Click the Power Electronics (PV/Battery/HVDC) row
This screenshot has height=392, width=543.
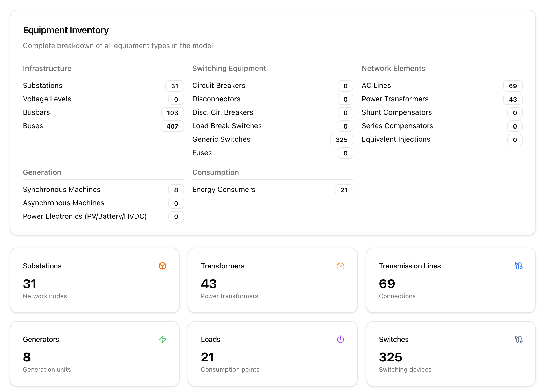click(x=85, y=216)
